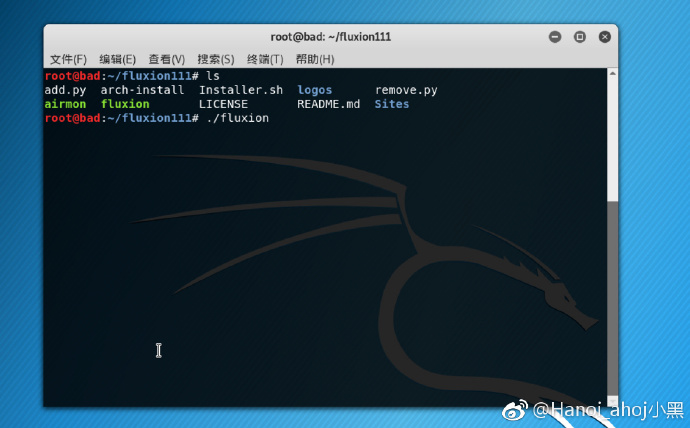This screenshot has width=690, height=428.
Task: Click the scrollbar up arrow
Action: 613,74
